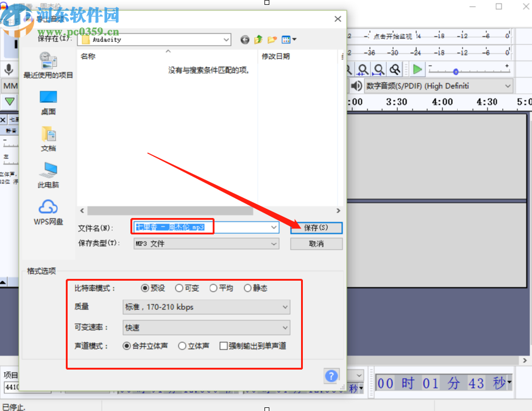Click 保存(S) button
Screen dimensions: 532x411
[x=316, y=228]
